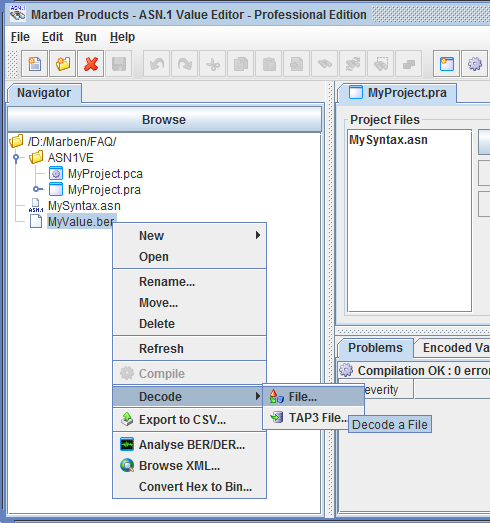Screen dimensions: 490x523
Task: Select MyProject.pca in the tree
Action: point(105,173)
